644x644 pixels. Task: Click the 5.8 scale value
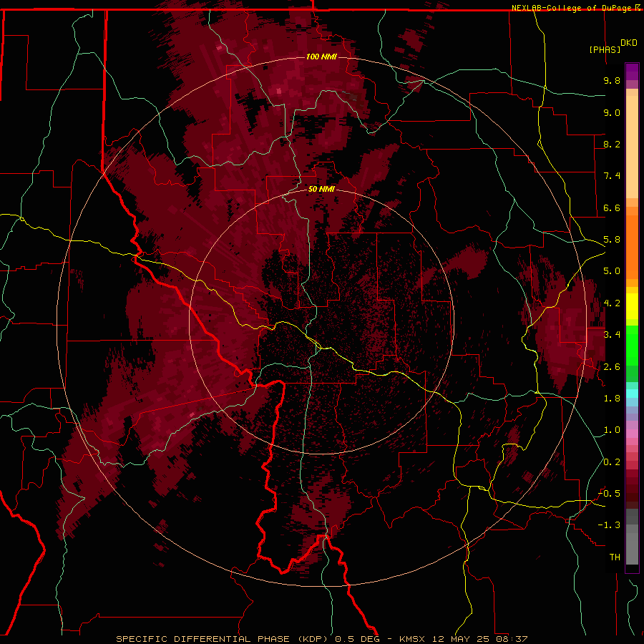coord(612,240)
